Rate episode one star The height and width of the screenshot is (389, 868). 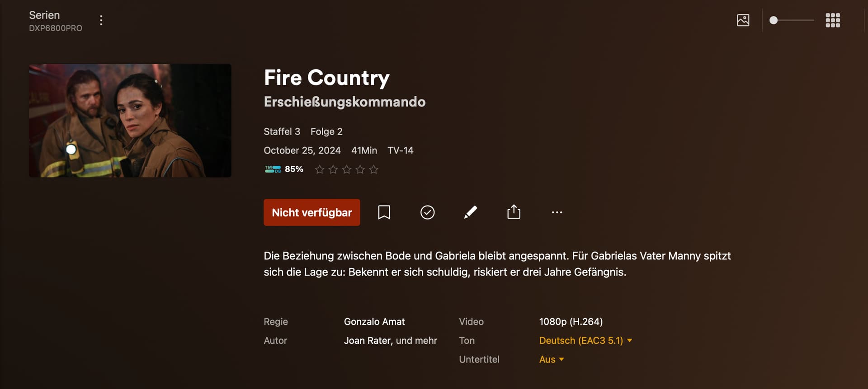coord(320,169)
